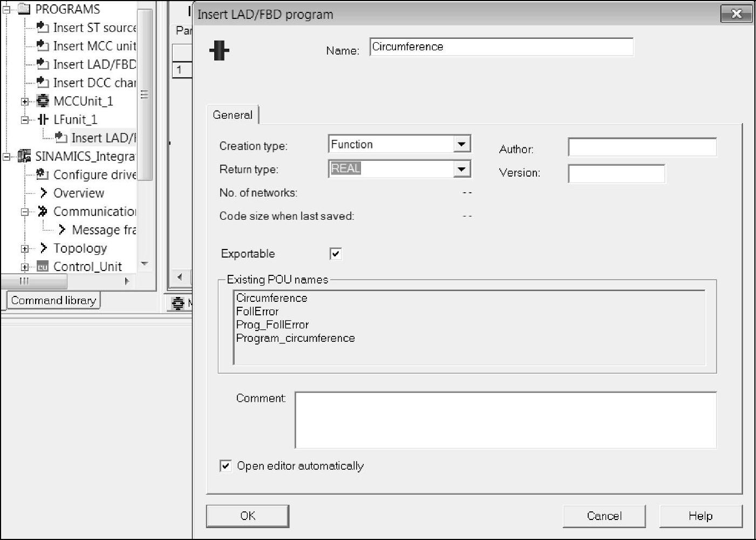Click the MCC tab icon behind dialog
Viewport: 756px width, 540px height.
tap(178, 303)
